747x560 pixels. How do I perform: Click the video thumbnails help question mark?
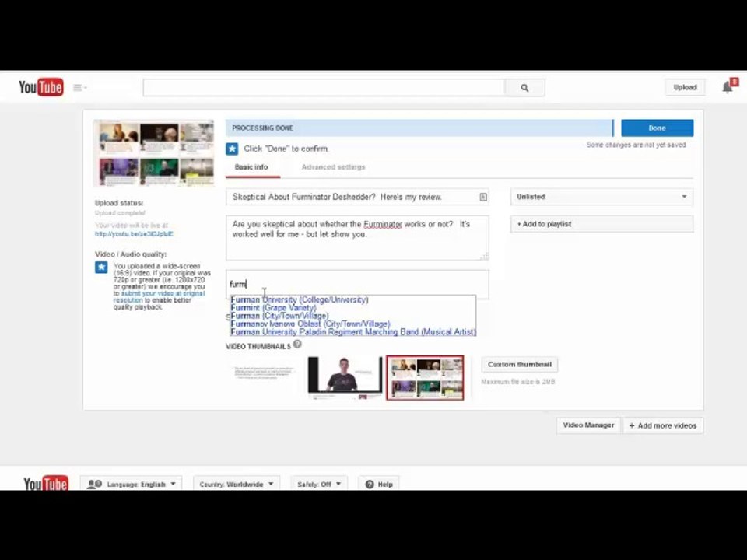coord(297,344)
